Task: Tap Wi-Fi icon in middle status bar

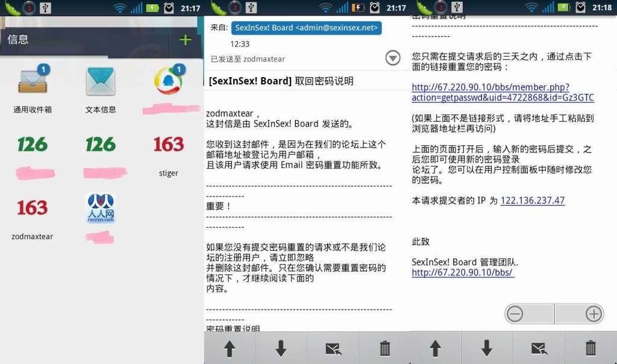Action: point(325,7)
